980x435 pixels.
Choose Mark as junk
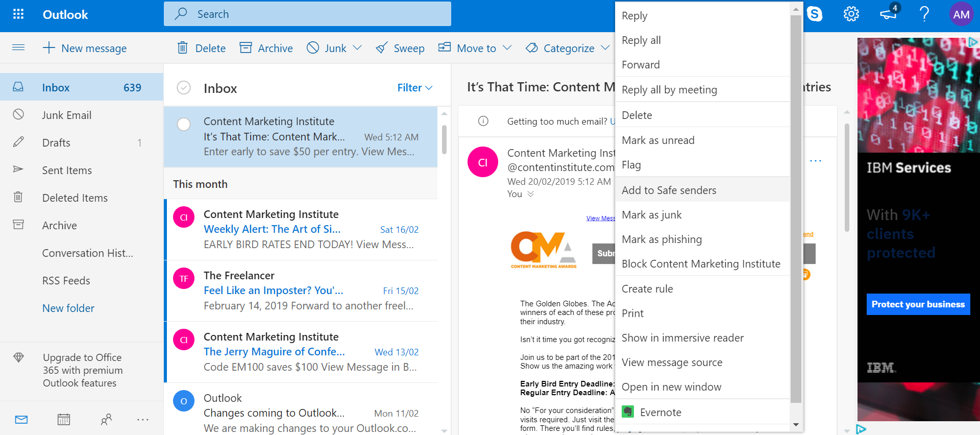point(702,215)
